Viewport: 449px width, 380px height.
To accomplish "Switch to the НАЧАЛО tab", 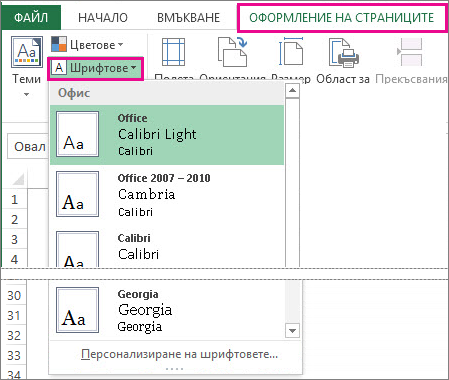I will point(103,18).
